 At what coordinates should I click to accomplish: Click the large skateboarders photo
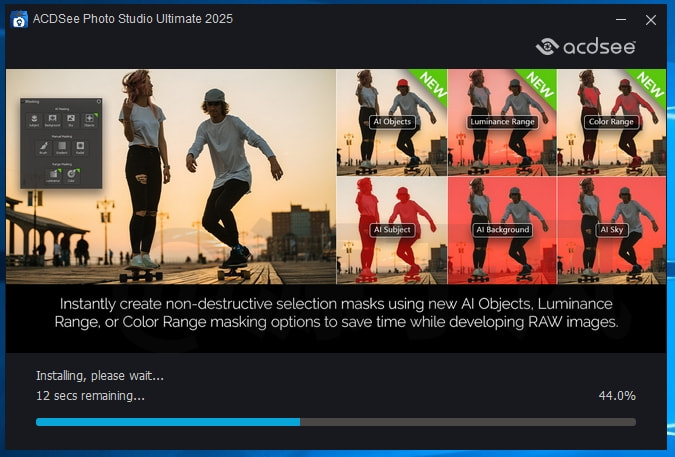click(x=171, y=176)
